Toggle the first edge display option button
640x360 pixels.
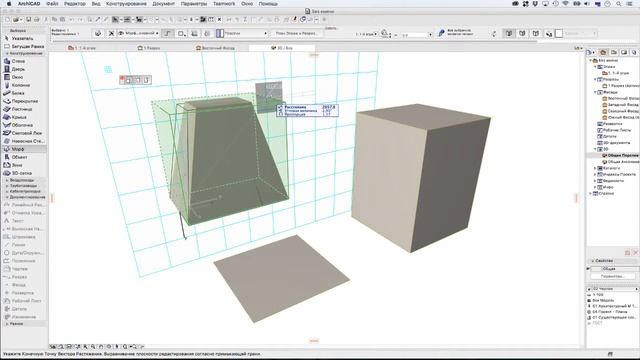pyautogui.click(x=509, y=33)
